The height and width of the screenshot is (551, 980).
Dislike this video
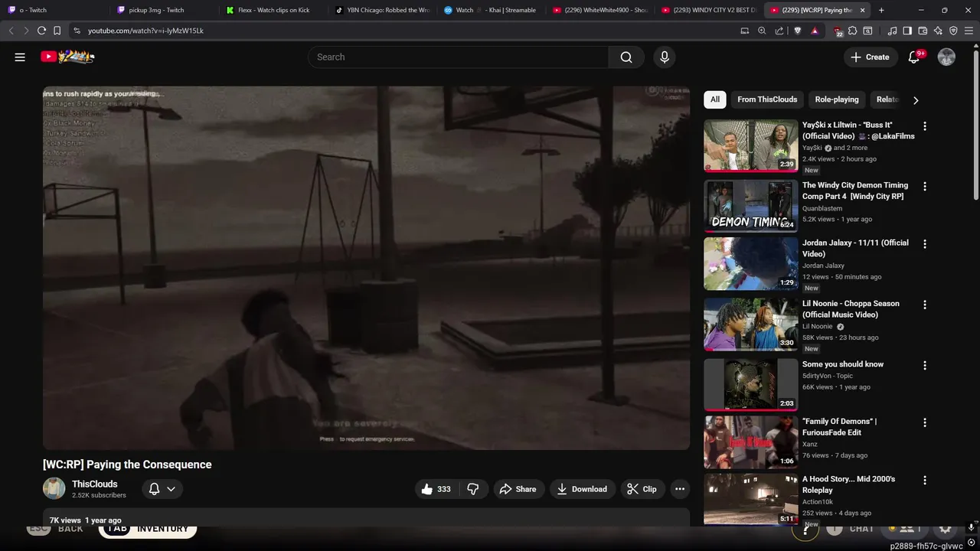point(473,489)
